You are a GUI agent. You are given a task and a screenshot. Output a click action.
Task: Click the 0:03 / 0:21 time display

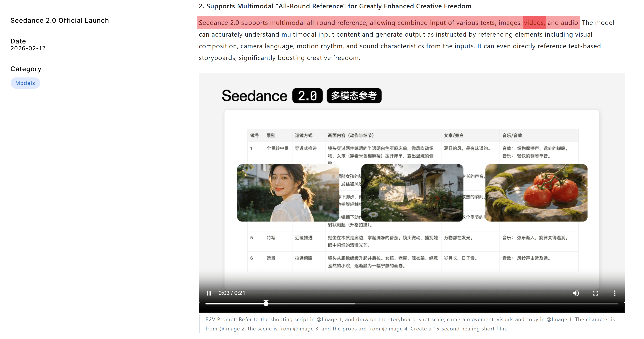coord(232,293)
